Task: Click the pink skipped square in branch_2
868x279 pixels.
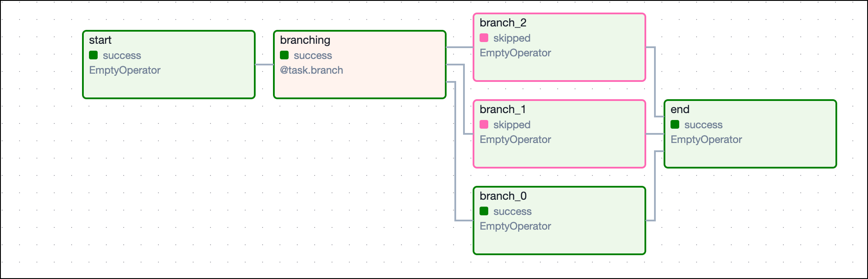Action: [x=484, y=38]
